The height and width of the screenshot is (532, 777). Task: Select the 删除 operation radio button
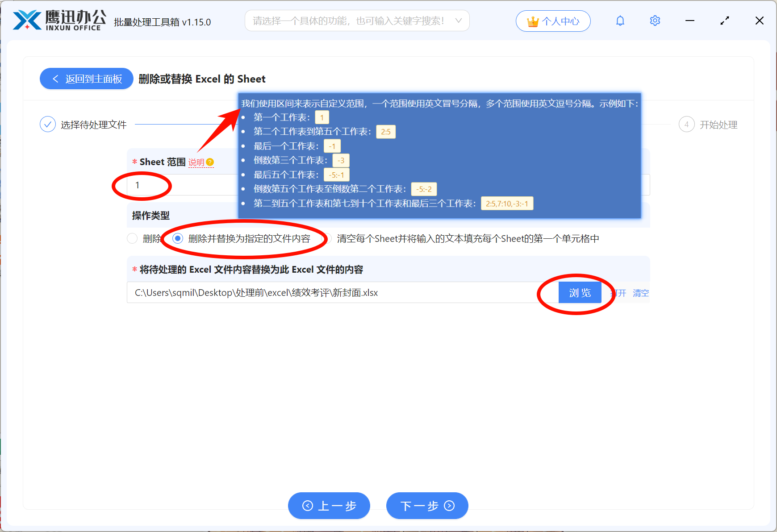[132, 238]
